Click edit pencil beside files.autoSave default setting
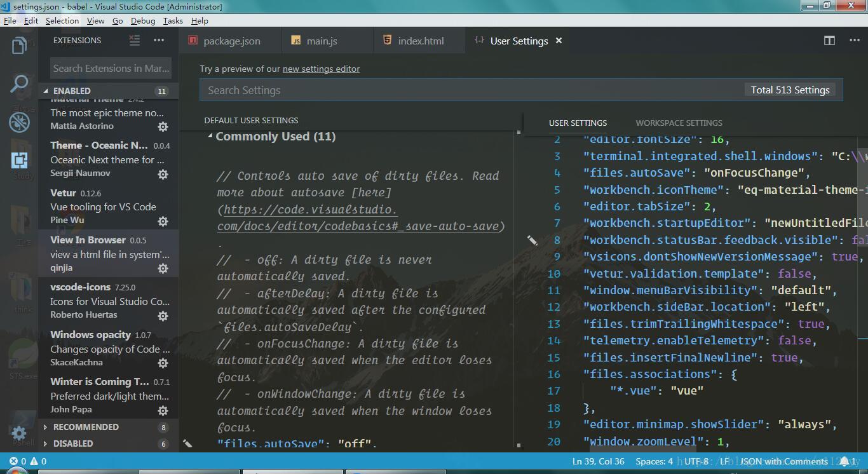Screen dimensions: 868x474 (x=187, y=444)
